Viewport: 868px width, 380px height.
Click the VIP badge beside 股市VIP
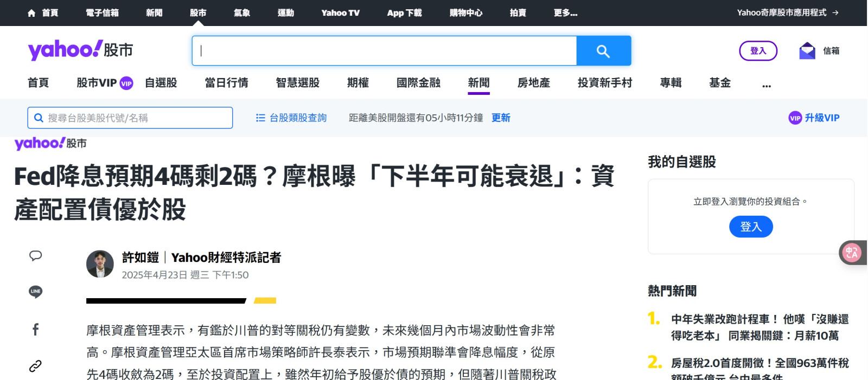click(x=126, y=83)
